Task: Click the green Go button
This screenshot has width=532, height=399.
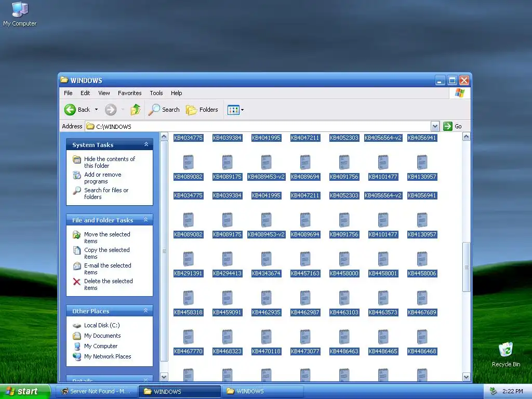Action: tap(453, 126)
